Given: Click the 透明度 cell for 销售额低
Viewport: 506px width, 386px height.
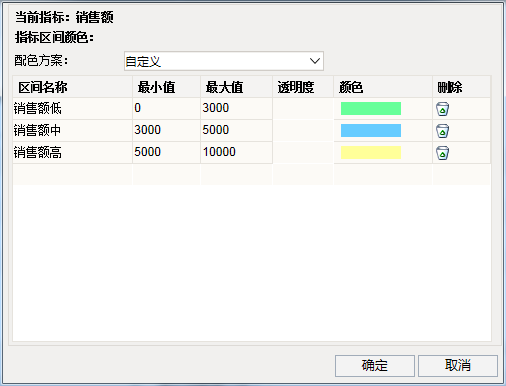Looking at the screenshot, I should click(303, 109).
